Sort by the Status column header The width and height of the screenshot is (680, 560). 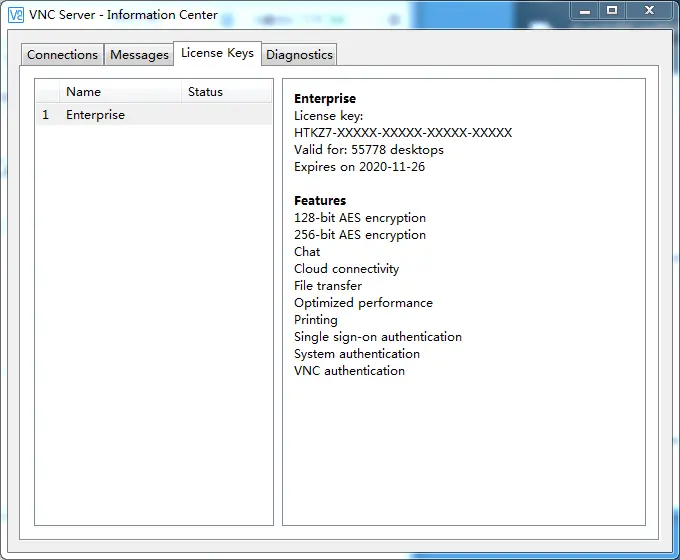(226, 92)
